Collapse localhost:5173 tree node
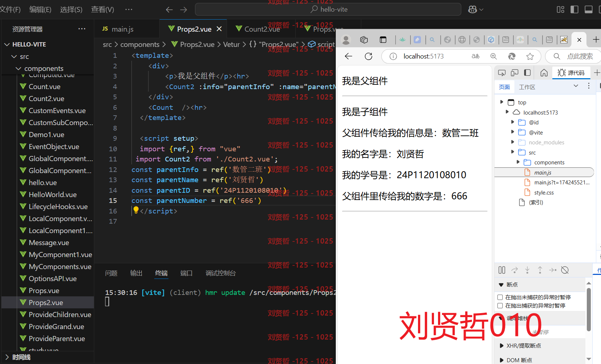 pos(507,112)
